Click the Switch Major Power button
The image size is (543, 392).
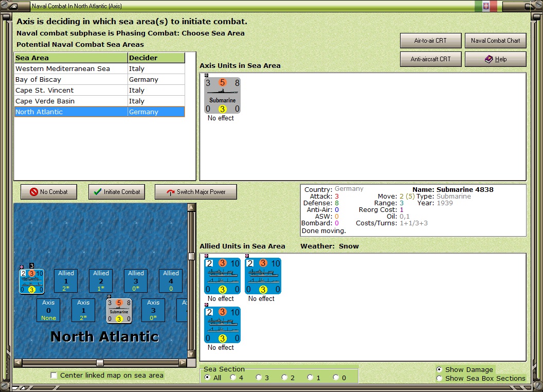click(x=196, y=192)
